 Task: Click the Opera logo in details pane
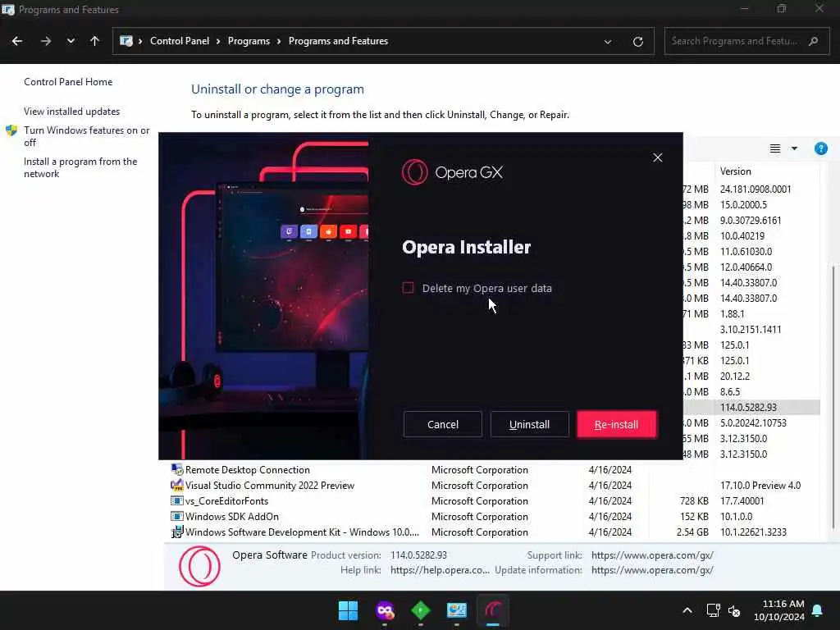tap(199, 566)
